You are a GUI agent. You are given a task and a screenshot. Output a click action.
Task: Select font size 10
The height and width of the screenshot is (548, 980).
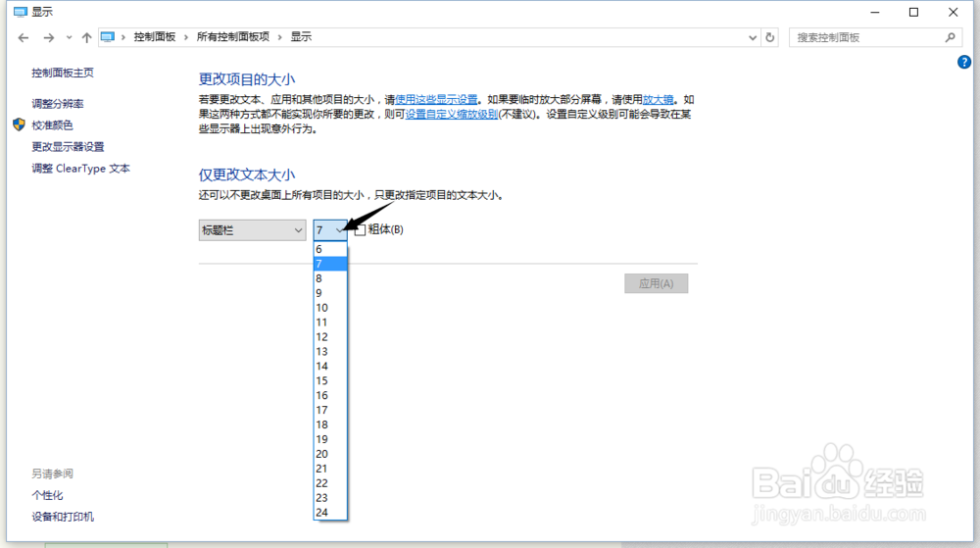click(x=330, y=308)
